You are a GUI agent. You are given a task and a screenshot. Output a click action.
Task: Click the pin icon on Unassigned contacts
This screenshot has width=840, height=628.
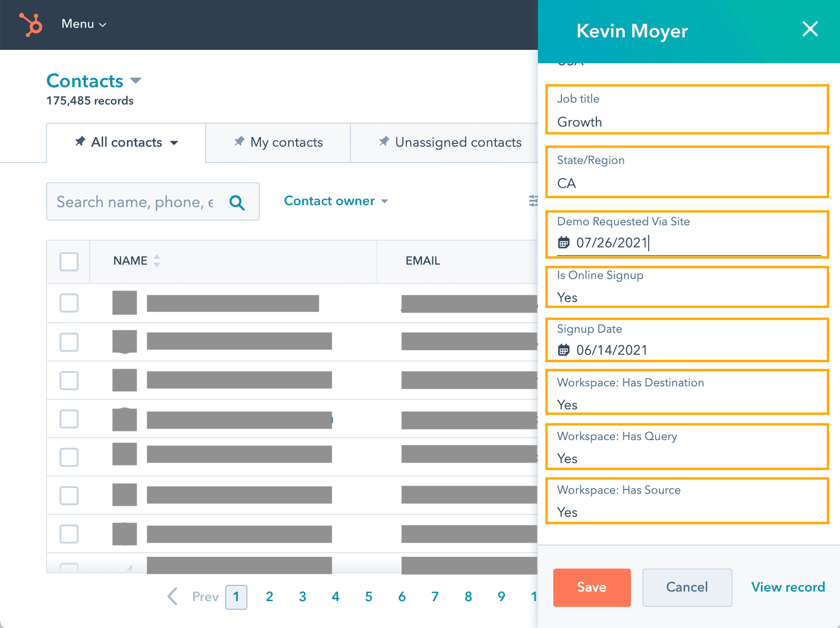coord(384,141)
